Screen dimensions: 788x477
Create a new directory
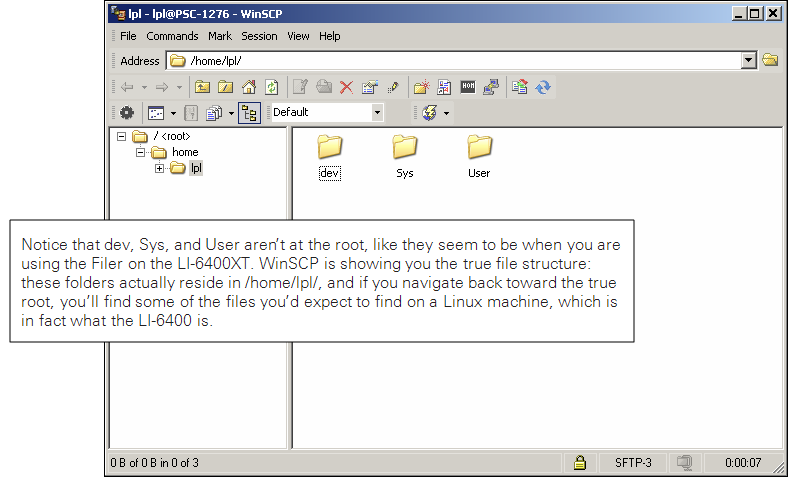click(421, 87)
